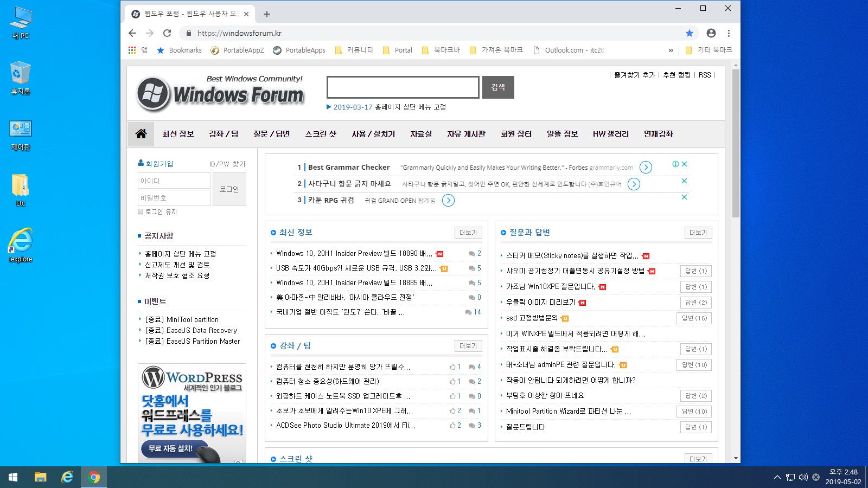Screen dimensions: 868x488
Task: Open the 가져온 북마크 bookmarks folder
Action: pyautogui.click(x=496, y=50)
